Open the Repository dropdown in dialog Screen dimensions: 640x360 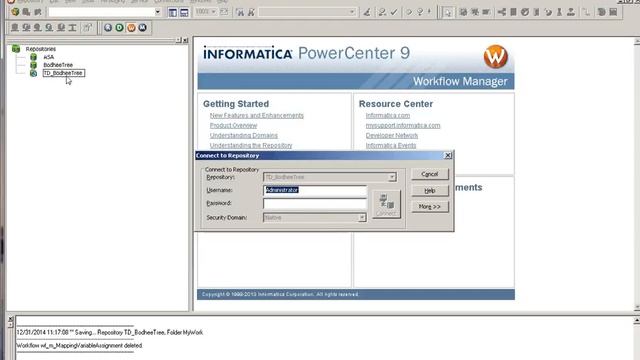[x=392, y=177]
